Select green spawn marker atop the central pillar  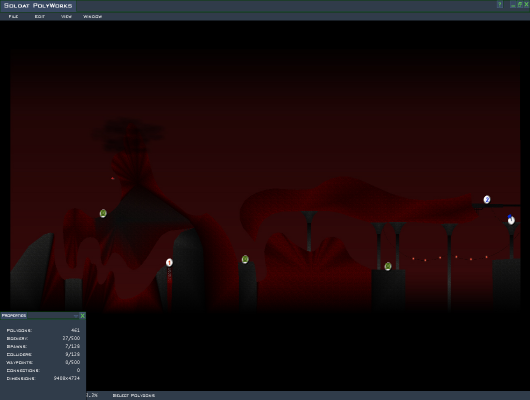(245, 259)
